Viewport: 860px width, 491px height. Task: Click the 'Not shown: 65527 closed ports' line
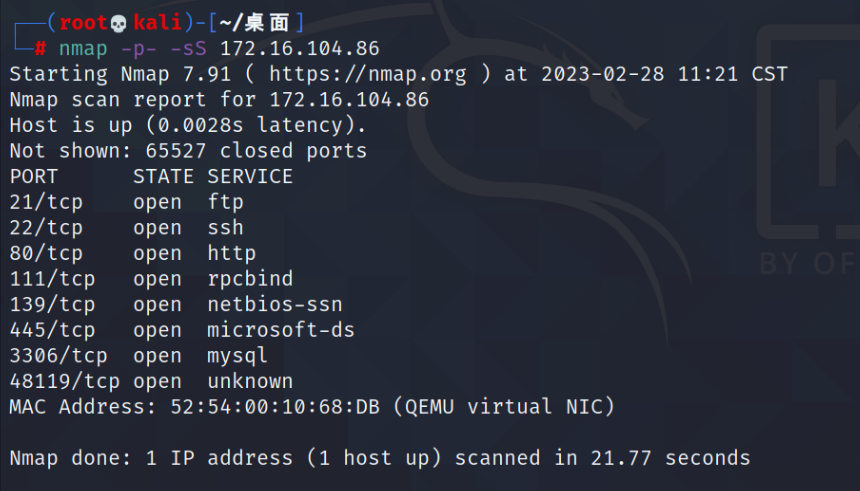[x=188, y=151]
